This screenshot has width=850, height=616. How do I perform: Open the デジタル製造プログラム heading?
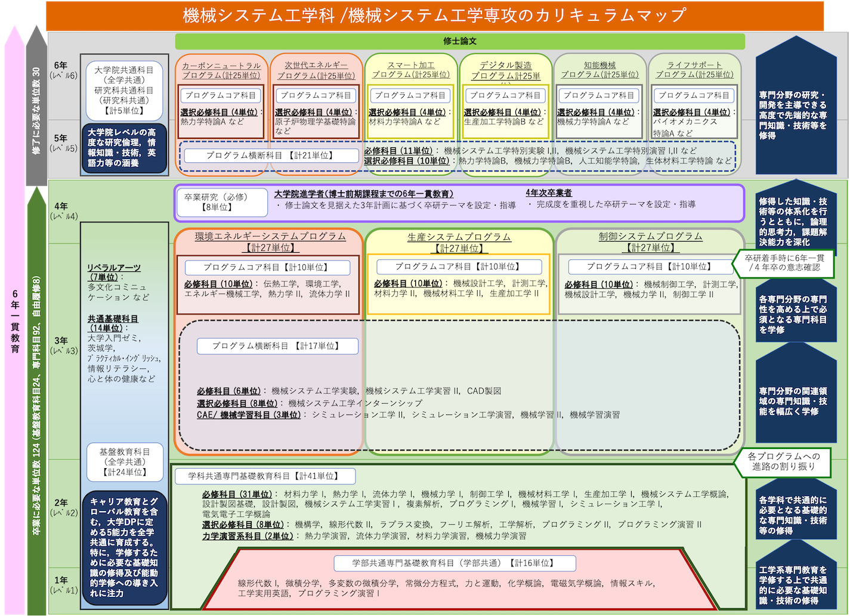[x=505, y=70]
